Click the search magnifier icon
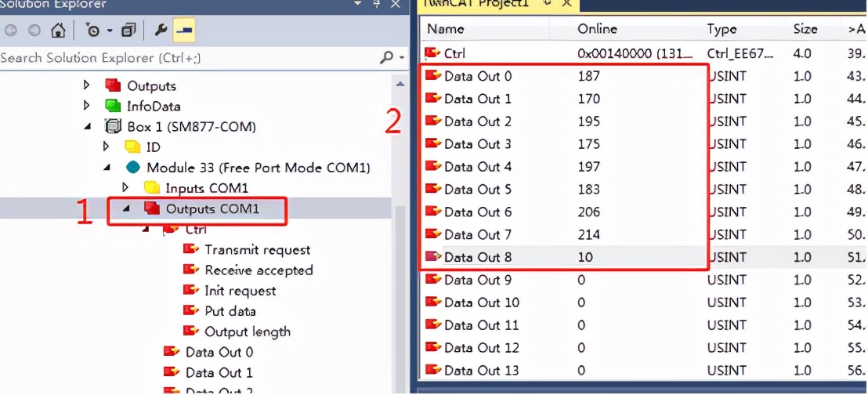 [386, 57]
